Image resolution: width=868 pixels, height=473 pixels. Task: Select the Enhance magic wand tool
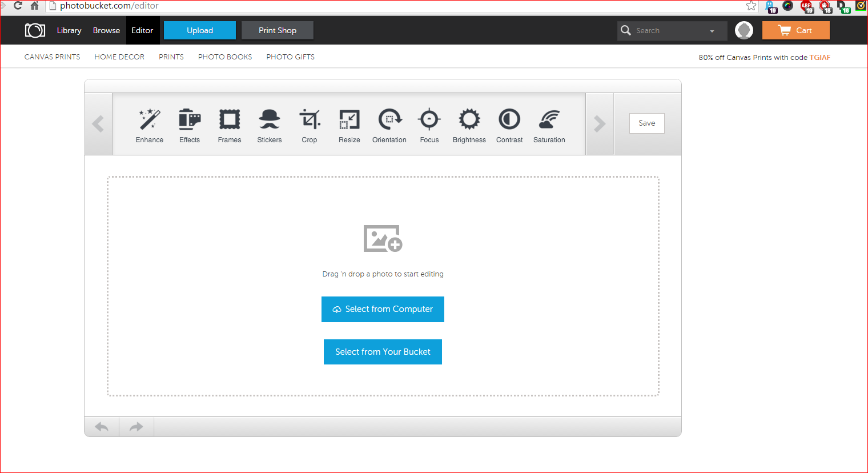click(x=150, y=126)
